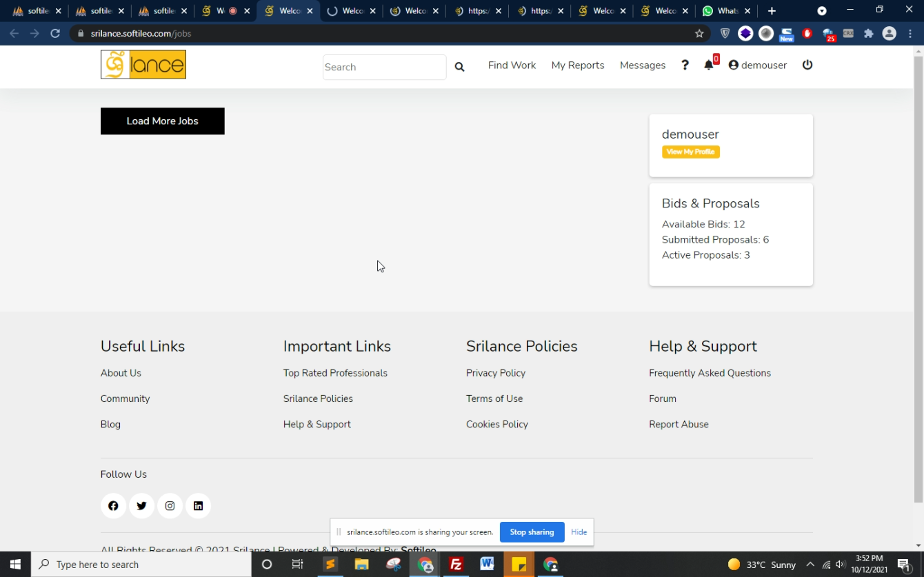Click the search magnifier icon
This screenshot has height=577, width=924.
pos(459,67)
